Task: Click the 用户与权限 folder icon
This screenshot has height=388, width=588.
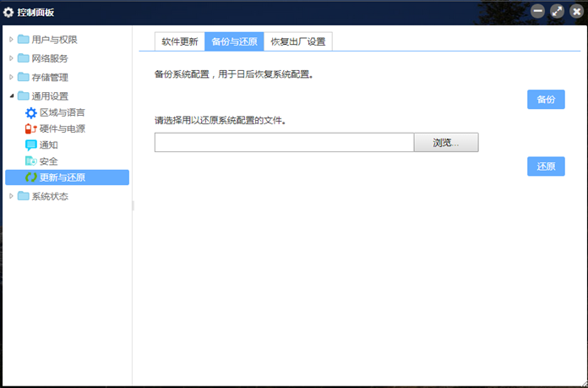Action: point(23,40)
